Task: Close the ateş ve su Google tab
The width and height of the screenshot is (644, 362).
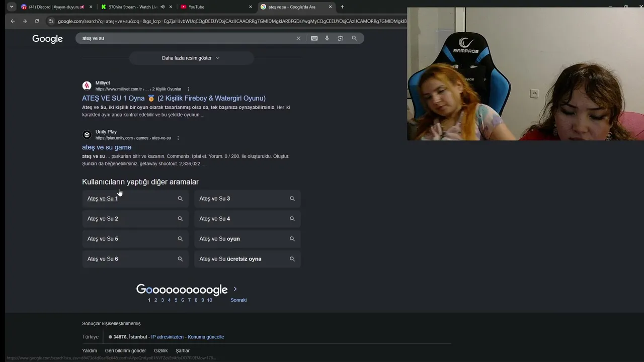Action: (x=330, y=7)
